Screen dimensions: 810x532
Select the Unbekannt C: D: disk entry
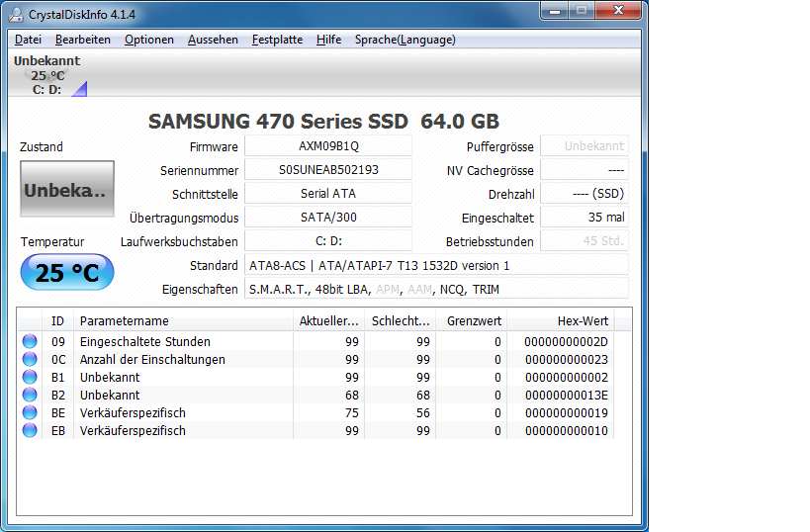click(47, 75)
